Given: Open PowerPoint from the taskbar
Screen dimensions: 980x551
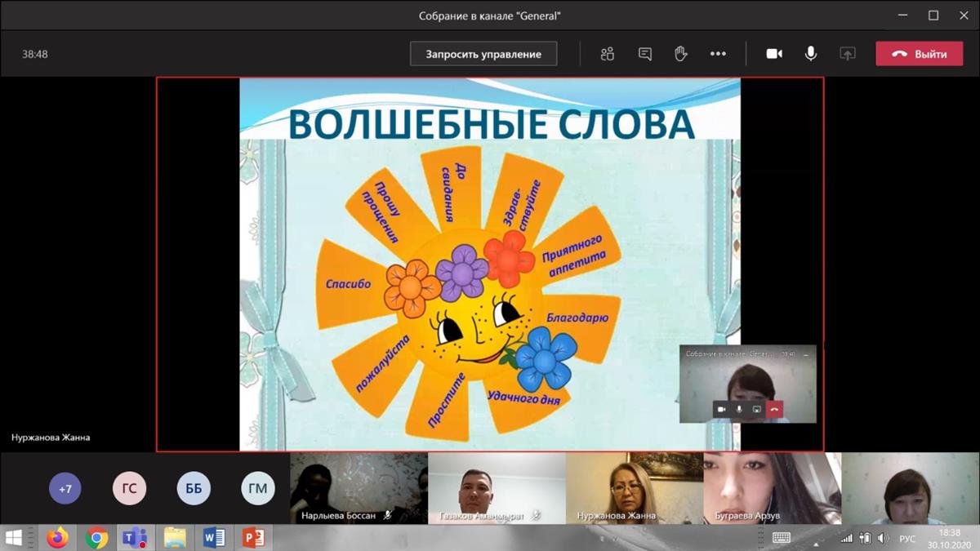Looking at the screenshot, I should [253, 538].
